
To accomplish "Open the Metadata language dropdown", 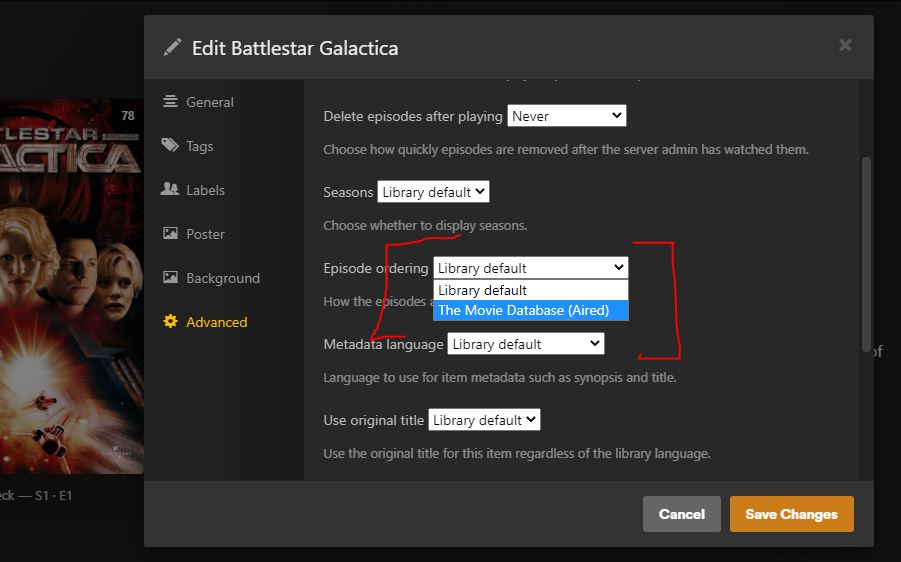I will 526,344.
